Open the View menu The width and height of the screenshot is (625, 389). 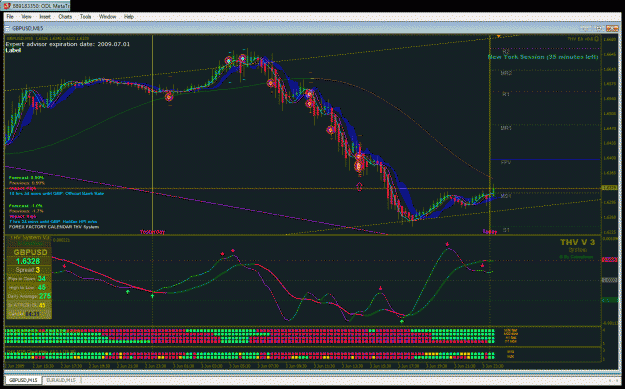coord(26,17)
